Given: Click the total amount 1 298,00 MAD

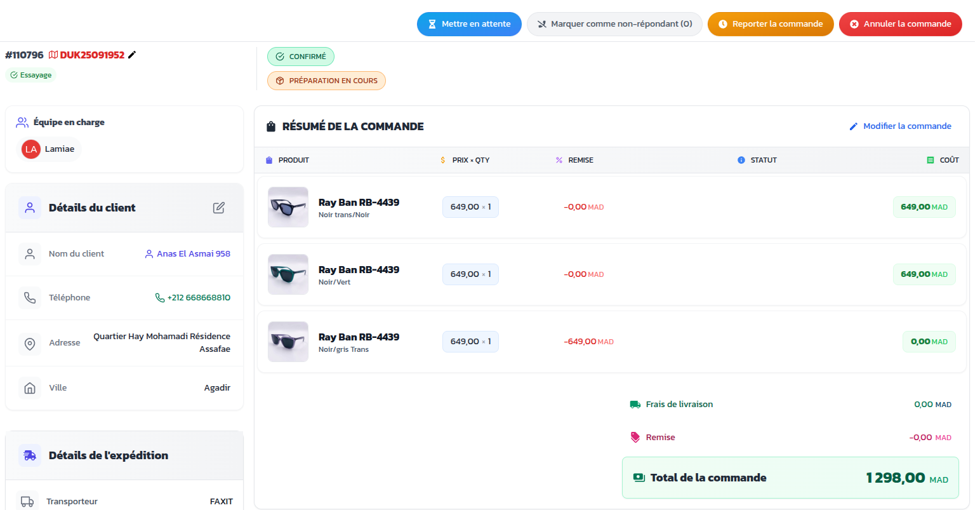Looking at the screenshot, I should coord(907,478).
